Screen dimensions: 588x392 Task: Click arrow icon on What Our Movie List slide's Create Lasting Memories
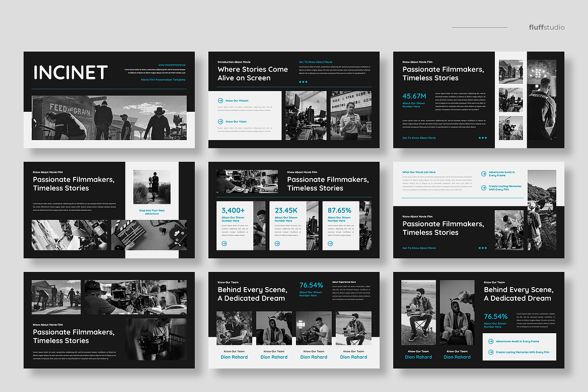pos(484,188)
